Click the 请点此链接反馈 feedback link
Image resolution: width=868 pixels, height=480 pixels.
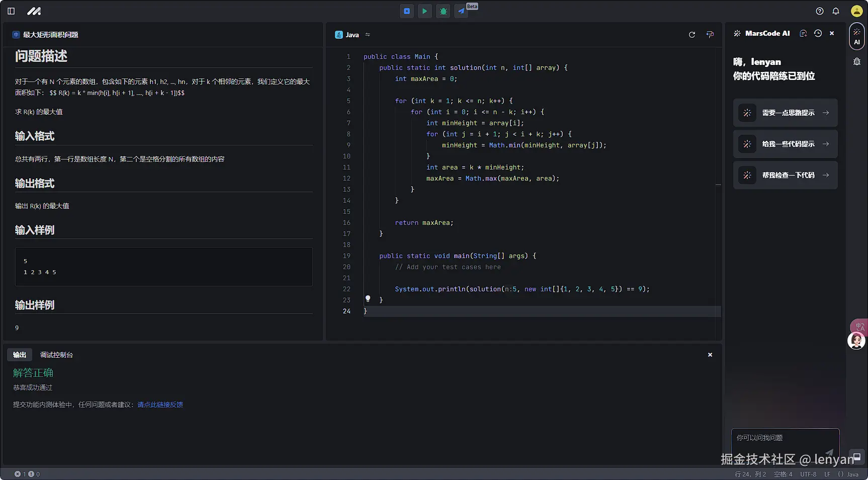coord(160,405)
